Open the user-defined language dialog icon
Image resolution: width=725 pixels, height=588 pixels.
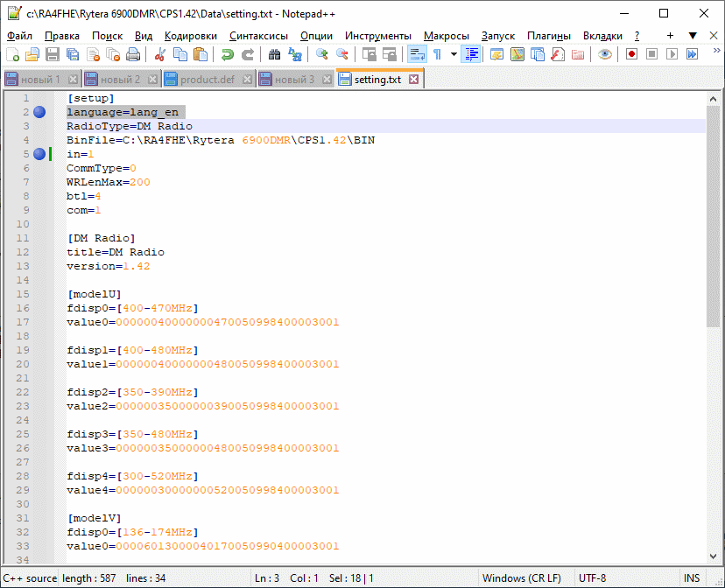497,54
